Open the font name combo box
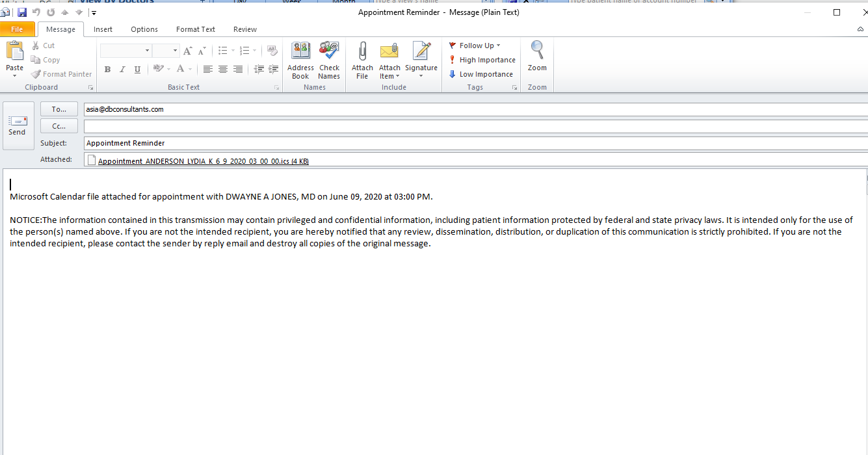This screenshot has width=868, height=455. (126, 50)
